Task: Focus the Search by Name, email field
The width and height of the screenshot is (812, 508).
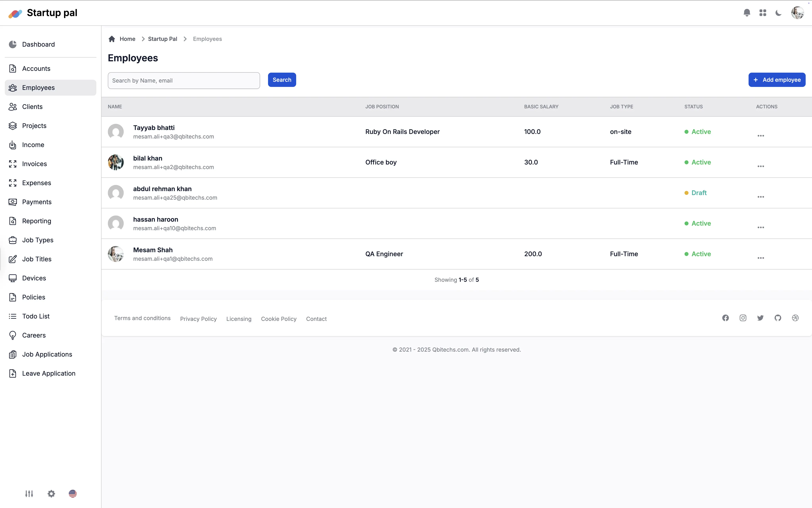Action: click(x=184, y=81)
